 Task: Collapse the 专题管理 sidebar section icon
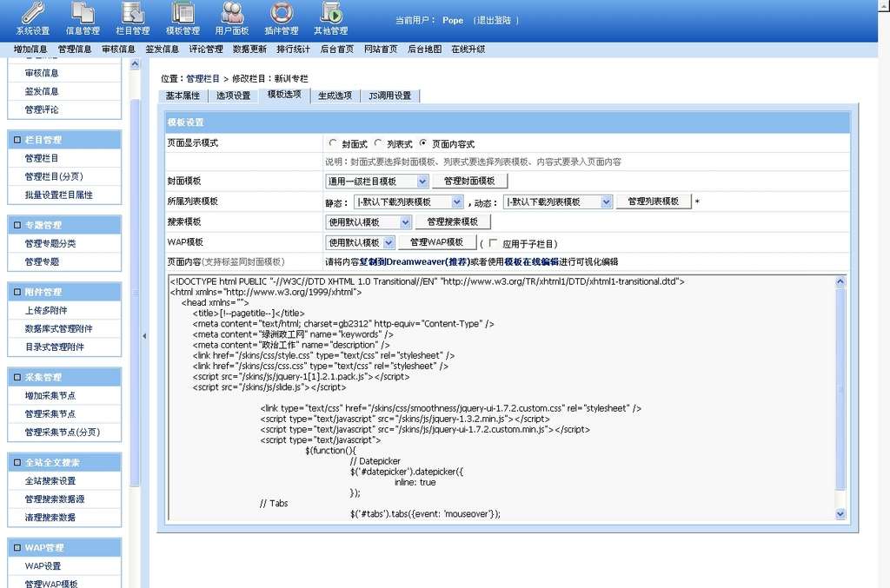[x=17, y=225]
